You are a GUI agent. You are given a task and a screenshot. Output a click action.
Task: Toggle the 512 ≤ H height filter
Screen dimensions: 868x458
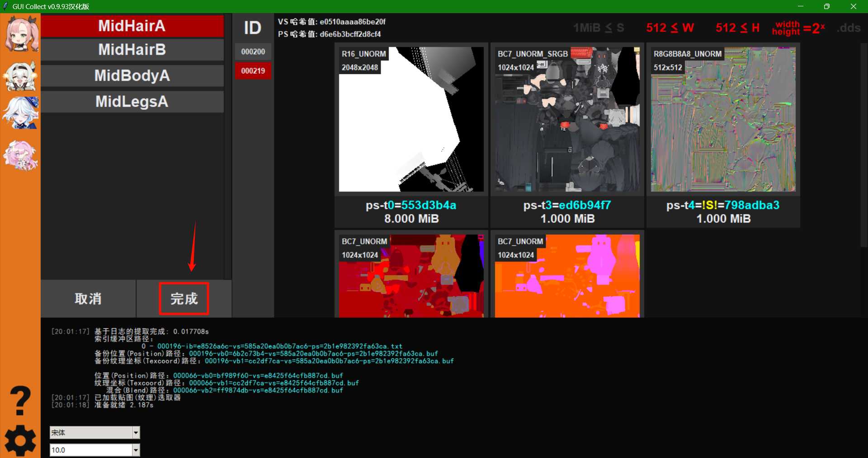tap(737, 28)
